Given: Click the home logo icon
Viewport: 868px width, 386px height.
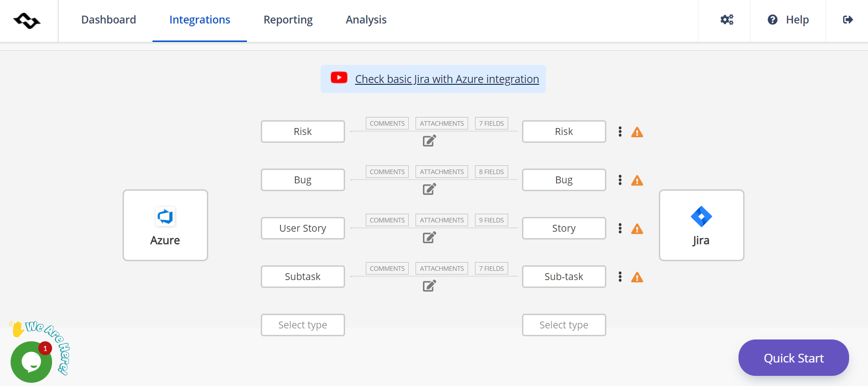Looking at the screenshot, I should point(27,21).
